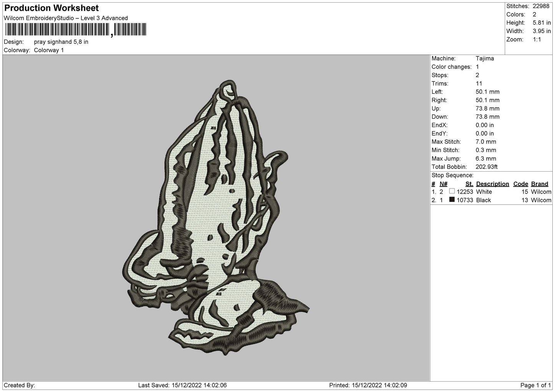Click the Max Jump value 6.3 mm

(486, 159)
